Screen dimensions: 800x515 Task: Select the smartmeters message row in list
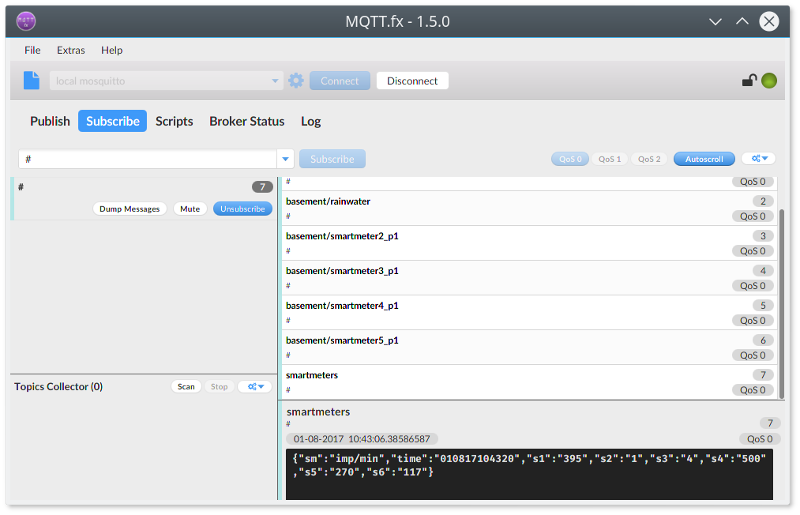click(529, 382)
